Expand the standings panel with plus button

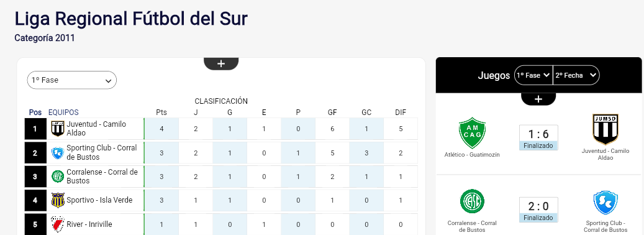coord(221,63)
